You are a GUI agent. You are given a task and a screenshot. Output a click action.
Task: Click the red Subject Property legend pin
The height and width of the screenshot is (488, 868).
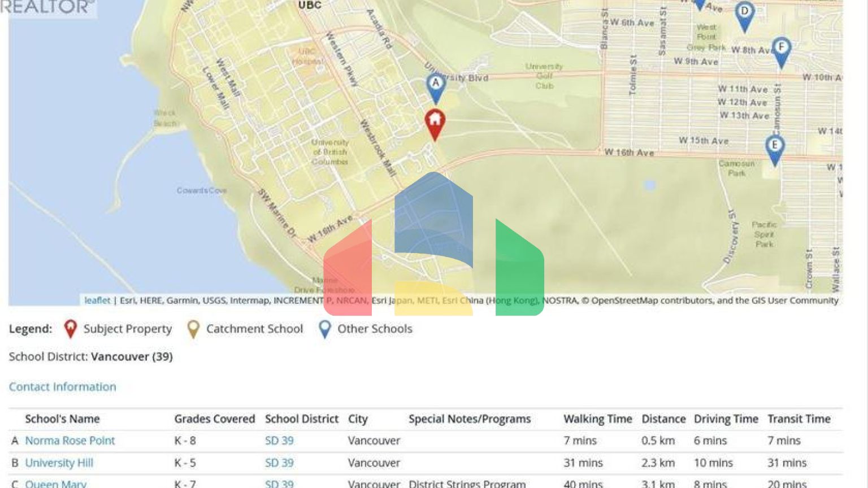pos(71,329)
